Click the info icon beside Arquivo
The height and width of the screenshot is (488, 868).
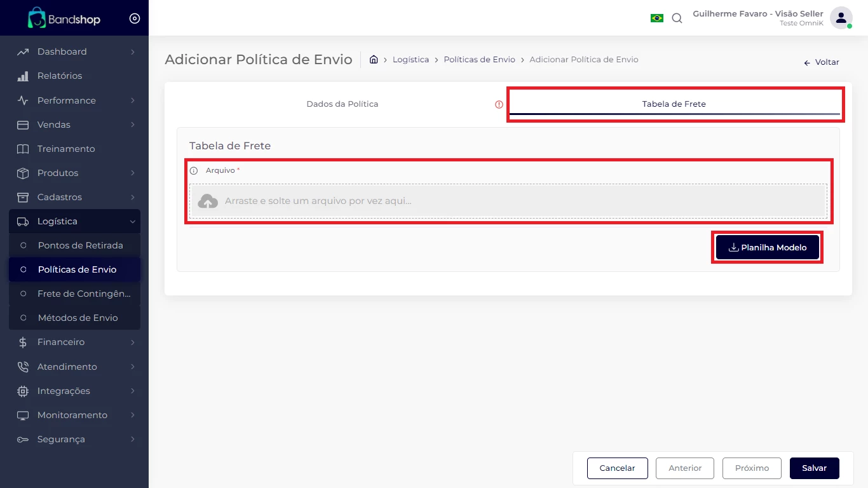[x=194, y=171]
